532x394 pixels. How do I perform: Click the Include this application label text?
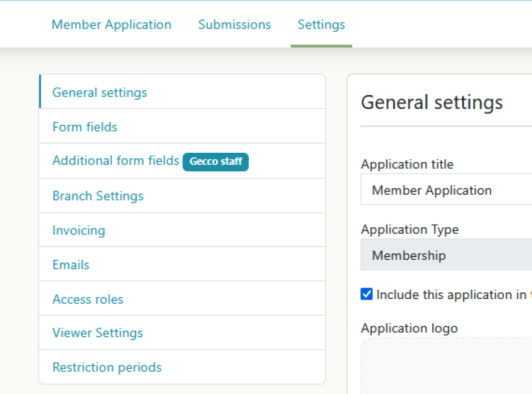click(452, 294)
